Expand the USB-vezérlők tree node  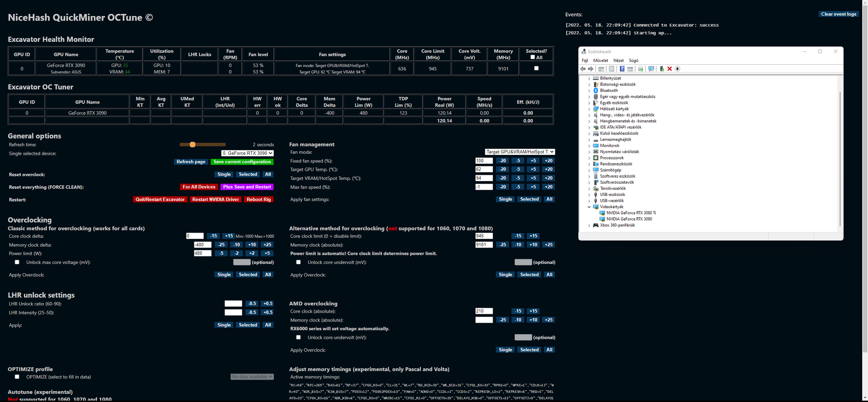coord(589,201)
